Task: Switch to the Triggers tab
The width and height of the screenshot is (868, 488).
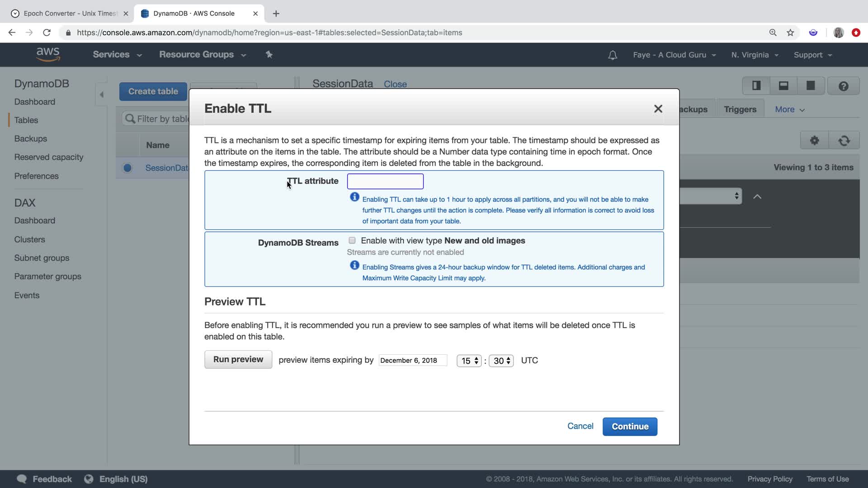Action: (x=740, y=109)
